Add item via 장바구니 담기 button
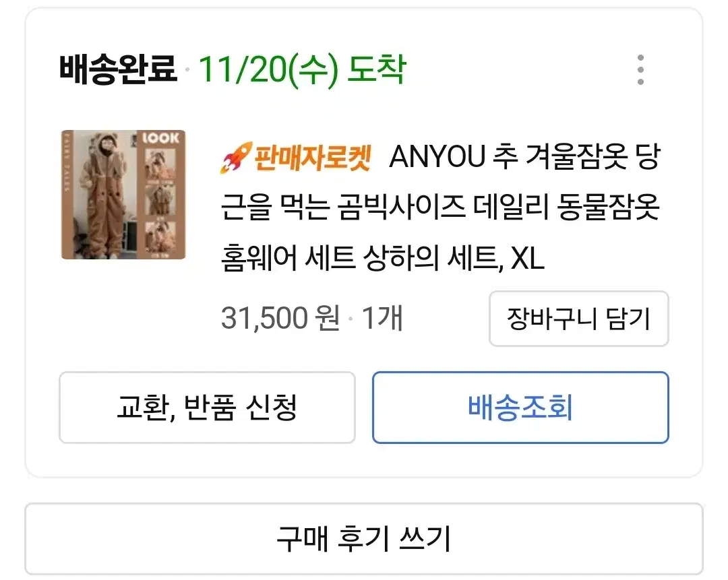 [578, 319]
